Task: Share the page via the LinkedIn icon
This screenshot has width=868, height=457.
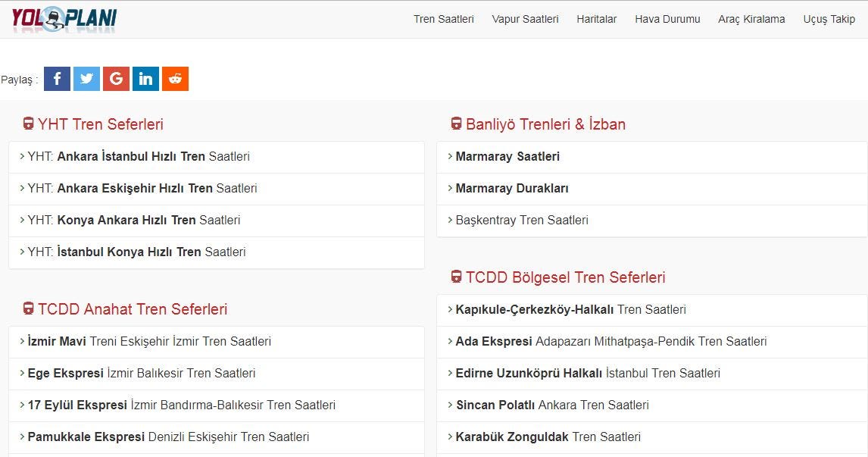Action: point(145,78)
